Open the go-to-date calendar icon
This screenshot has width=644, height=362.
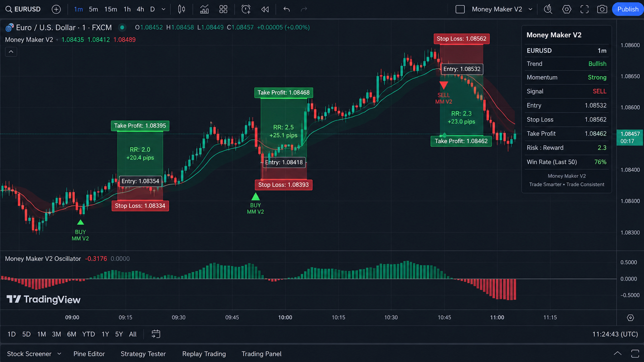coord(156,334)
